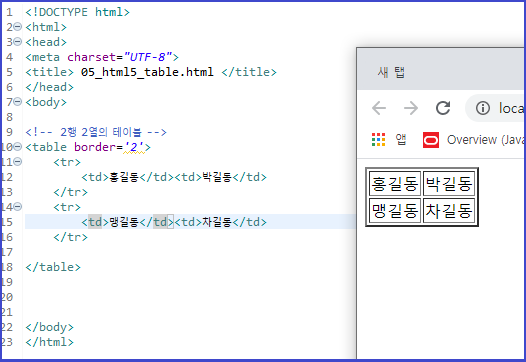Click the closing html tag on line 23
The height and width of the screenshot is (362, 526).
pos(49,342)
